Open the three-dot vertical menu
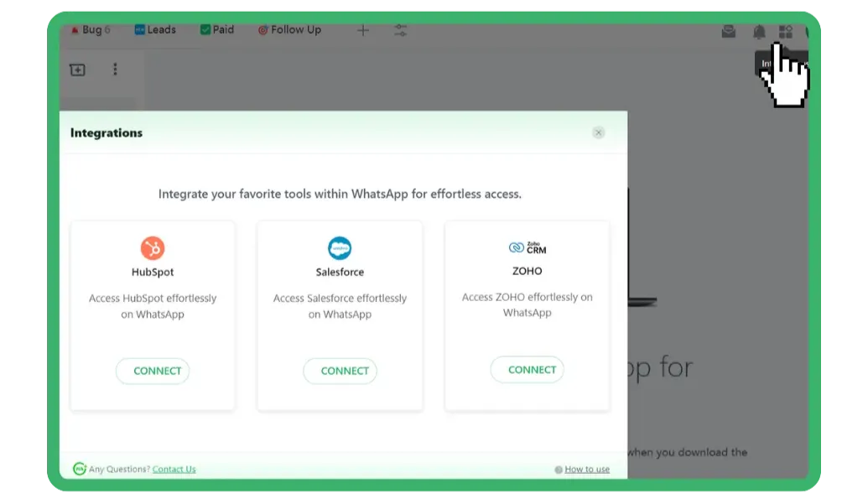Viewport: 868px width, 504px height. pos(115,70)
